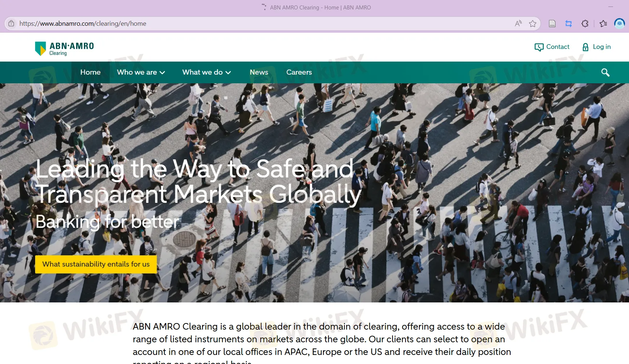Image resolution: width=629 pixels, height=364 pixels.
Task: Click the page document icon in the toolbar
Action: 552,24
